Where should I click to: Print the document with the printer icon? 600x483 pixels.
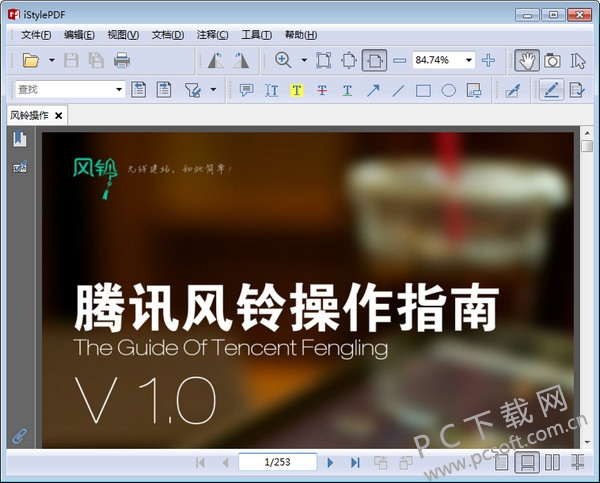point(122,60)
